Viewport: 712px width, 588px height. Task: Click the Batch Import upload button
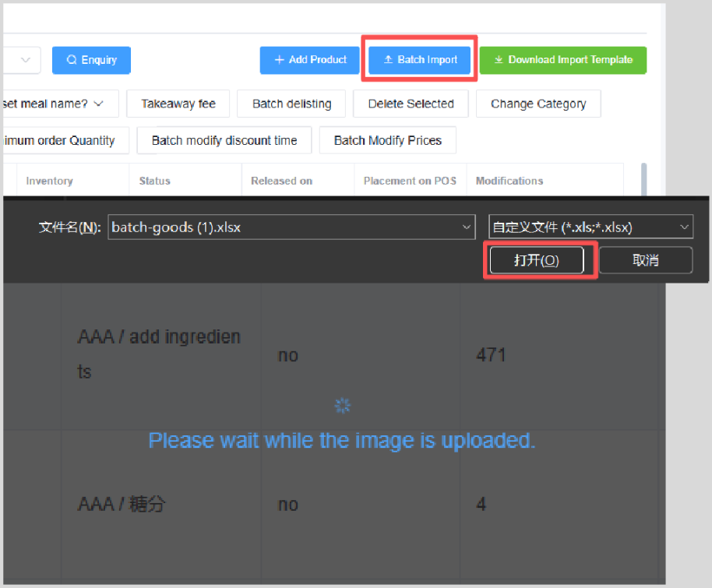420,60
